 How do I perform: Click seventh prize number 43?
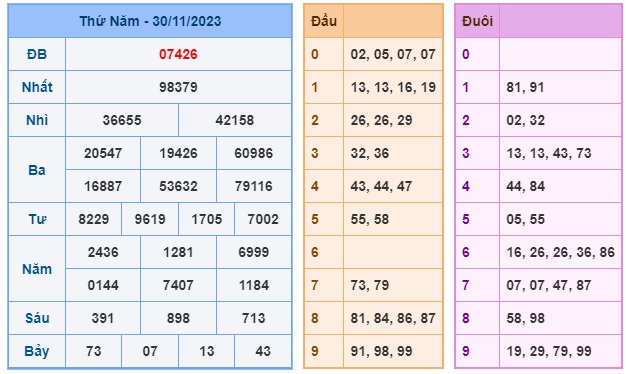[x=263, y=351]
